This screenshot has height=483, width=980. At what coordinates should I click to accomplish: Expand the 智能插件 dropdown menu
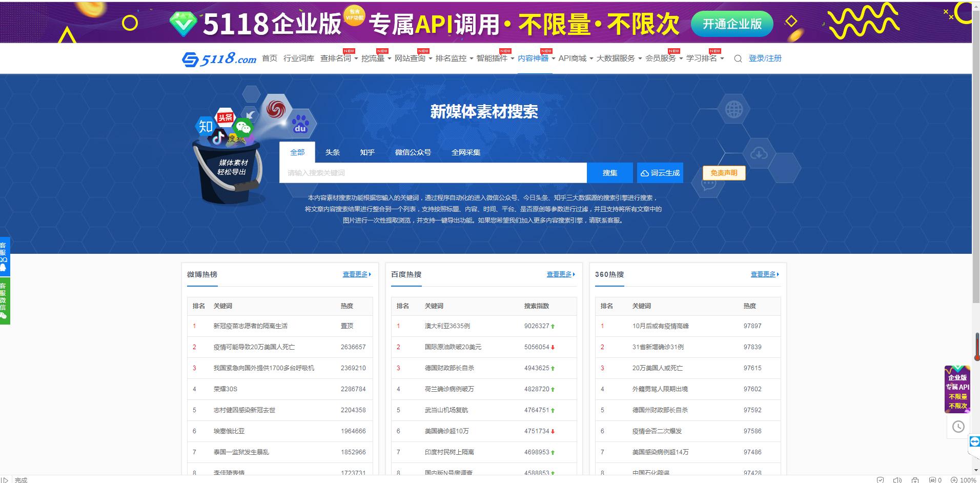pos(495,58)
